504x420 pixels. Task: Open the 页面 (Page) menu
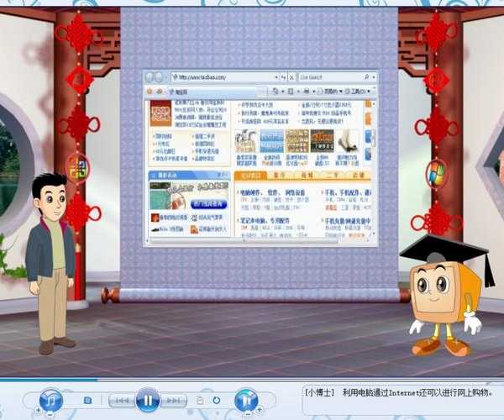[x=330, y=92]
